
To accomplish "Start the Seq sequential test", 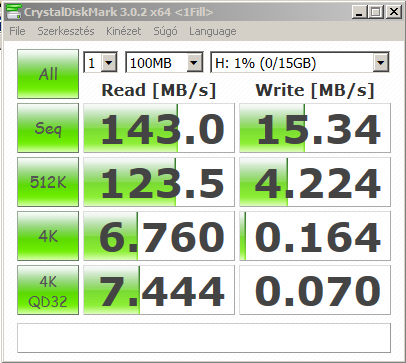I will pos(48,128).
